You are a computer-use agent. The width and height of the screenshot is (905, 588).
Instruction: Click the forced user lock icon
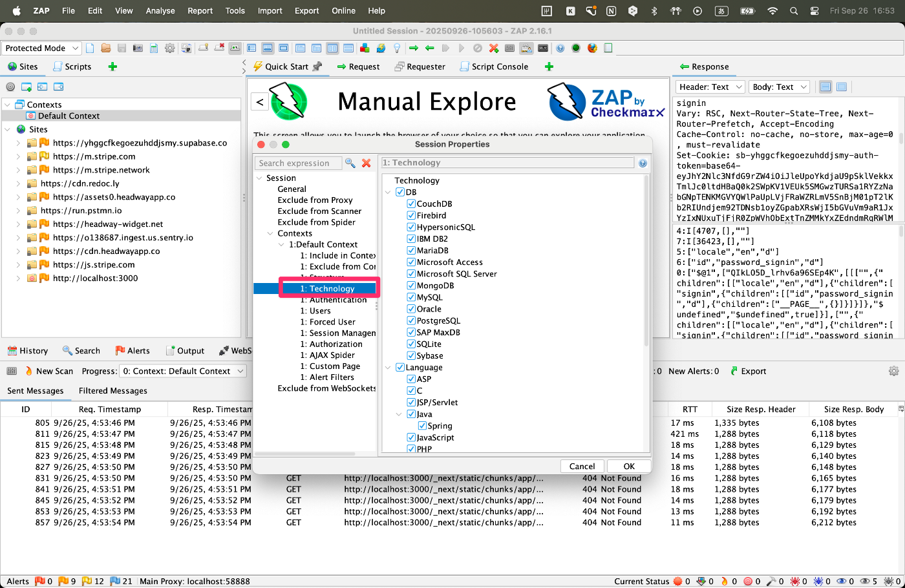click(526, 48)
